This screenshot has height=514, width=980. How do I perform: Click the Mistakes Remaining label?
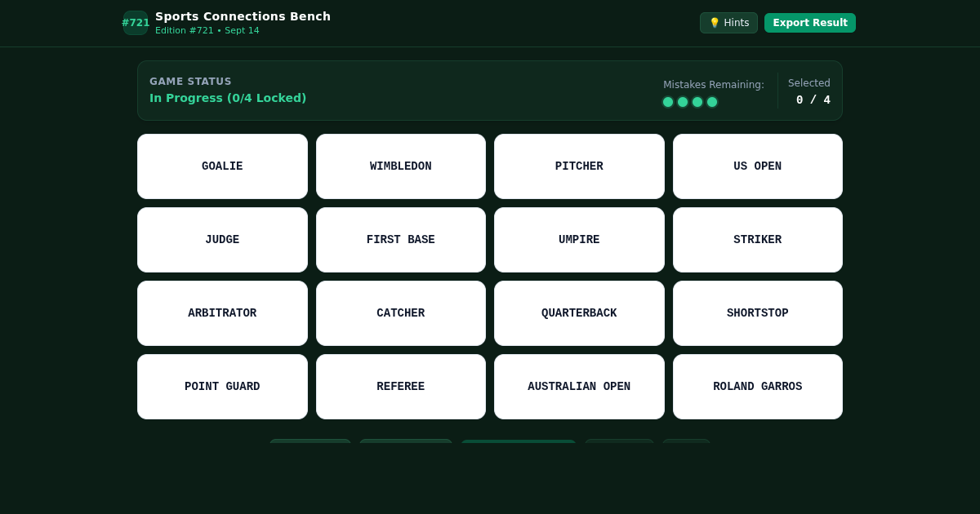pos(714,85)
